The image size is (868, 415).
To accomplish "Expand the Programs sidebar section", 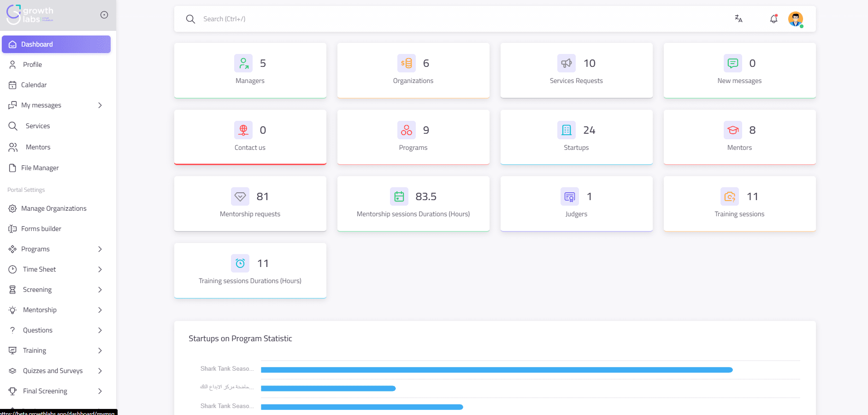I will point(100,249).
